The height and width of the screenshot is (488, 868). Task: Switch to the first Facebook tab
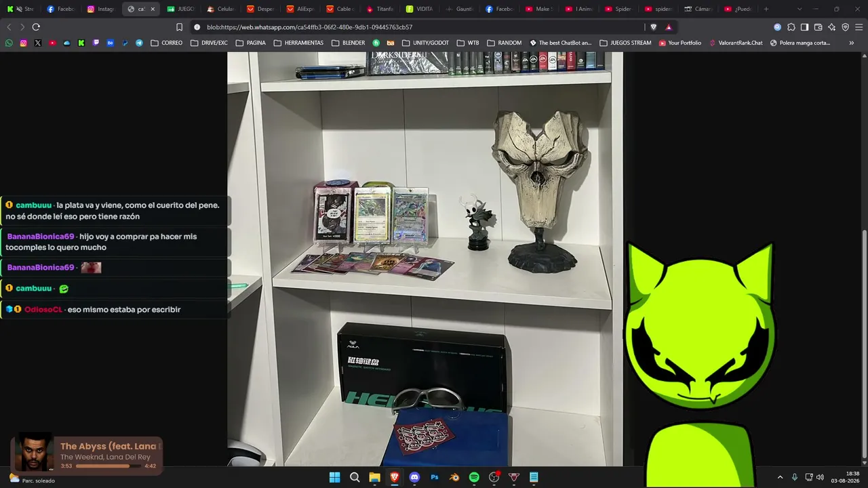(x=61, y=9)
